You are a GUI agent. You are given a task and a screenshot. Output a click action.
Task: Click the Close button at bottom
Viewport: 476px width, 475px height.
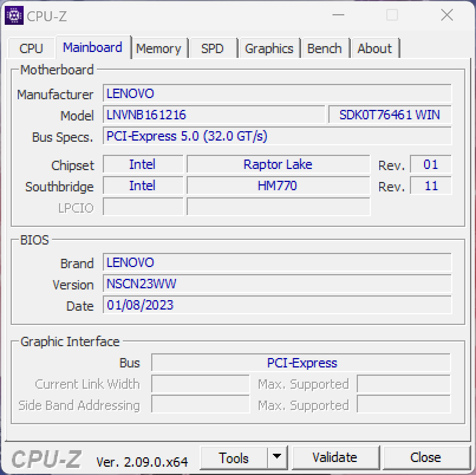(426, 458)
